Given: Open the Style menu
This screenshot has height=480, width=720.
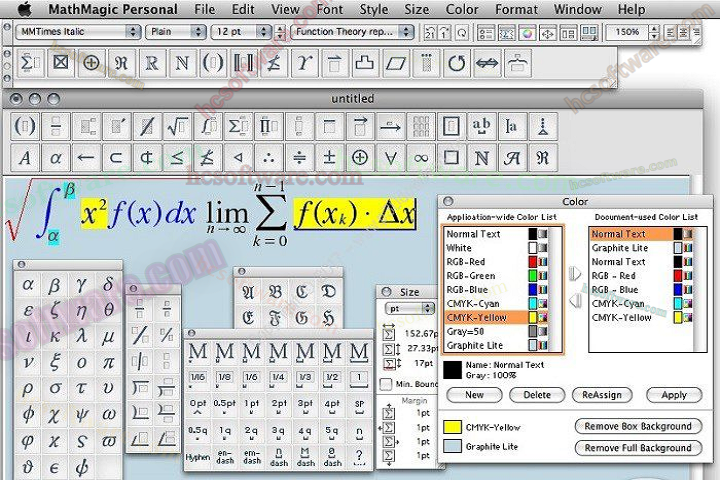Looking at the screenshot, I should click(x=374, y=9).
